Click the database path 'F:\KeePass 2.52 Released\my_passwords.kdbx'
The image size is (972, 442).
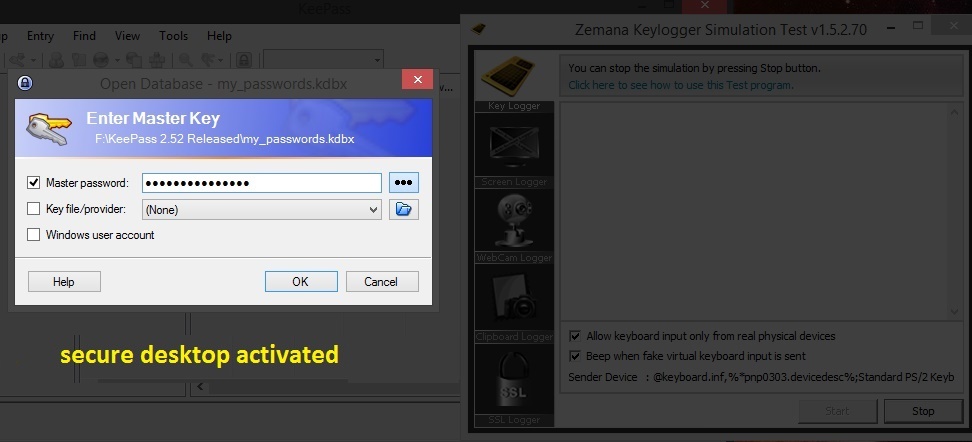pyautogui.click(x=224, y=139)
